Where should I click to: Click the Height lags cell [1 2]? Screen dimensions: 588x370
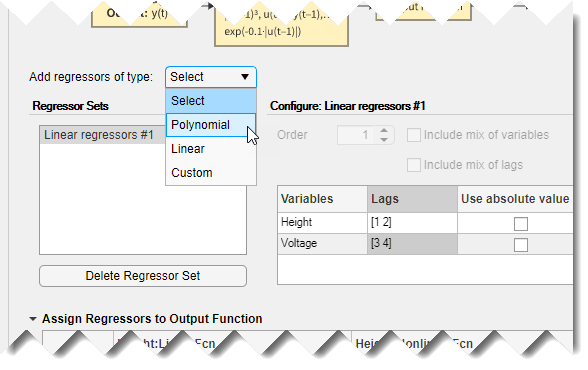click(412, 223)
